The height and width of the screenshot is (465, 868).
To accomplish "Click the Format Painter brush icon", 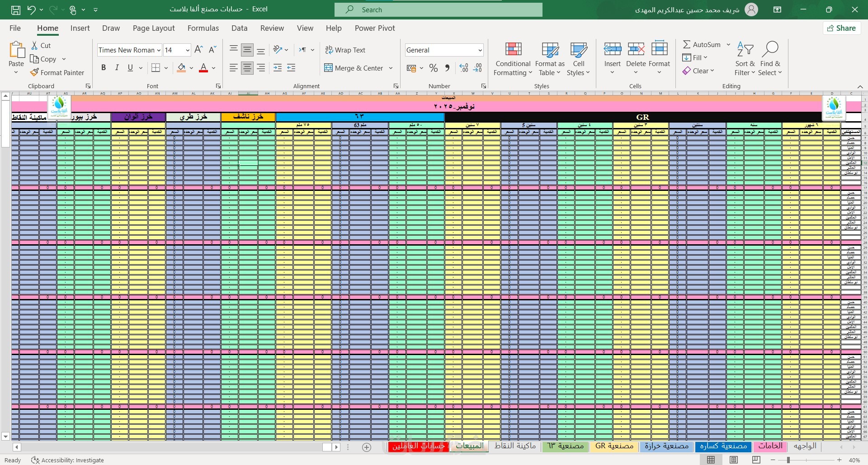I will [x=34, y=72].
